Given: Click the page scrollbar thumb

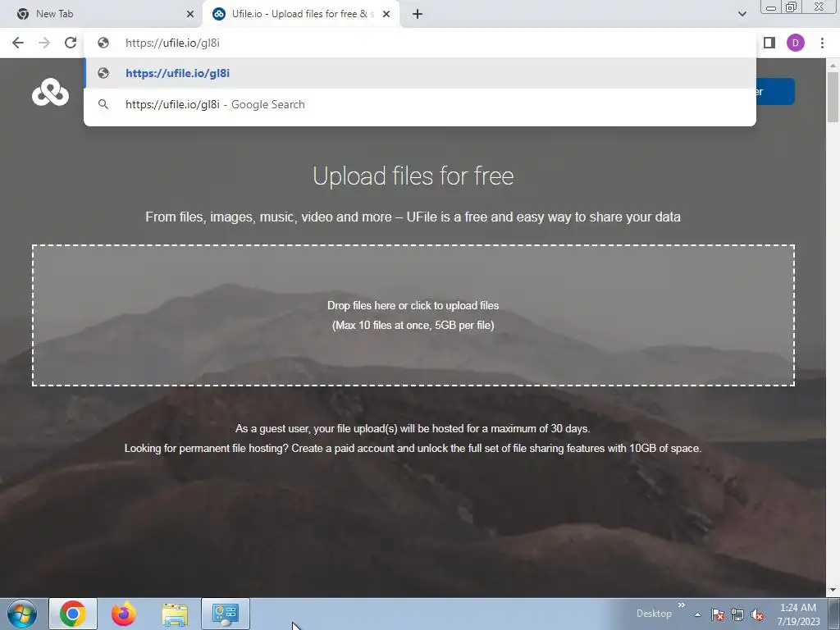Looking at the screenshot, I should click(833, 97).
